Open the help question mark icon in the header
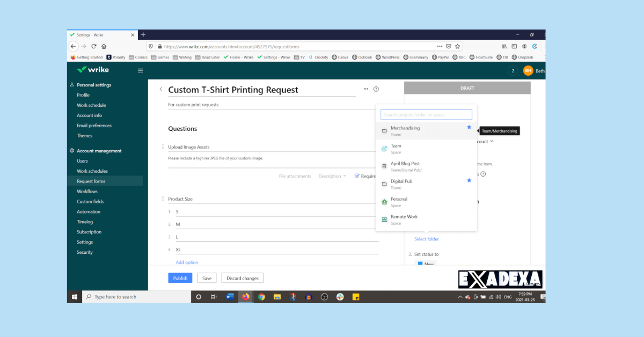The image size is (644, 337). [513, 70]
